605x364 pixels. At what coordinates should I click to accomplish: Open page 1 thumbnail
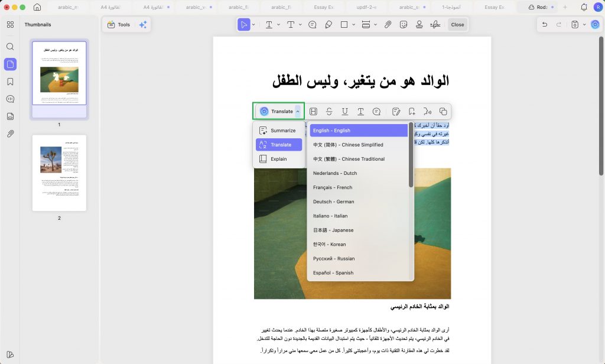point(59,73)
